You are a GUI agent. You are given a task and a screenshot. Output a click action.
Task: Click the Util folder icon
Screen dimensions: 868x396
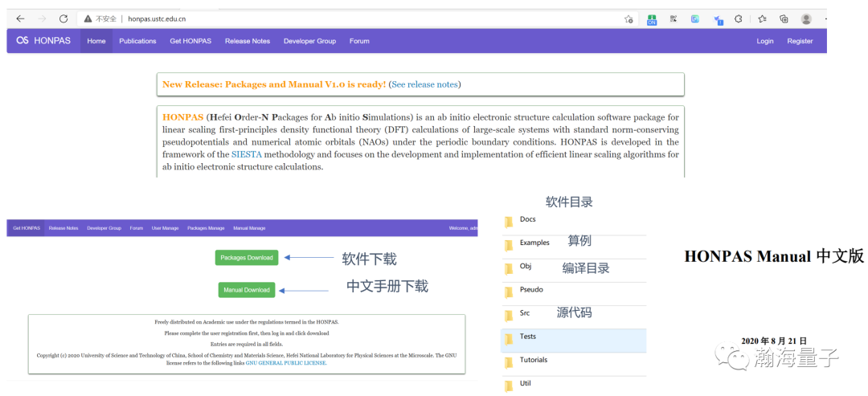tap(509, 386)
